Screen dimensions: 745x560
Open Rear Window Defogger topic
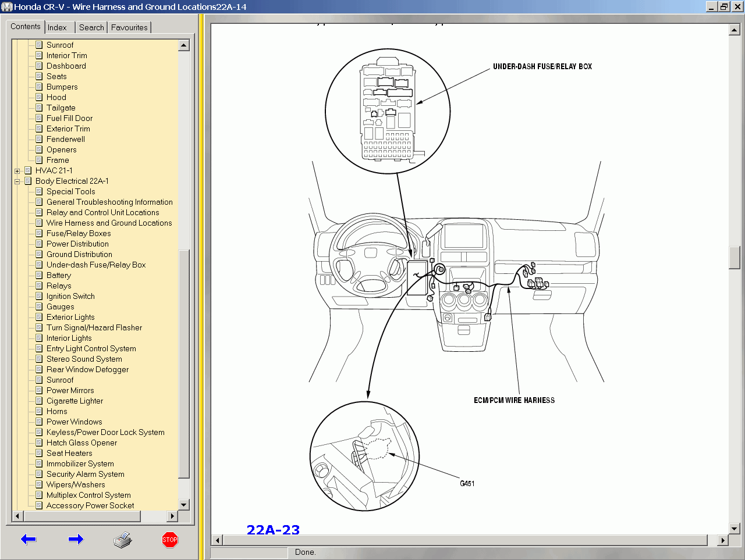pos(87,369)
